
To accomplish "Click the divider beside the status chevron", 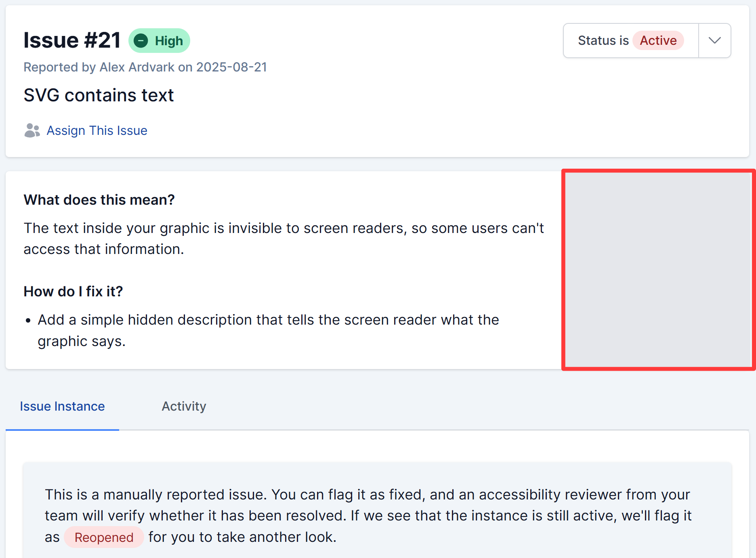I will coord(698,40).
